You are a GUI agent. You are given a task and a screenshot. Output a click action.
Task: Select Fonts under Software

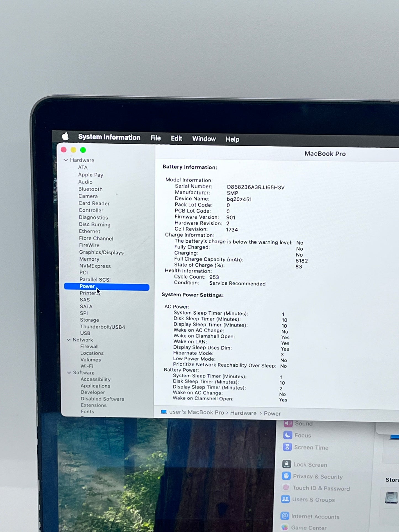point(88,411)
